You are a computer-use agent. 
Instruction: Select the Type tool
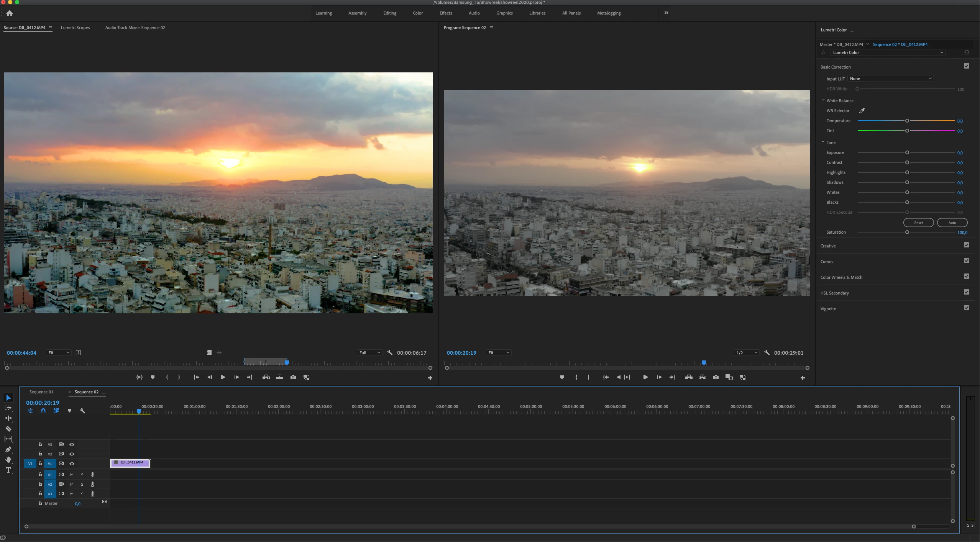[8, 470]
